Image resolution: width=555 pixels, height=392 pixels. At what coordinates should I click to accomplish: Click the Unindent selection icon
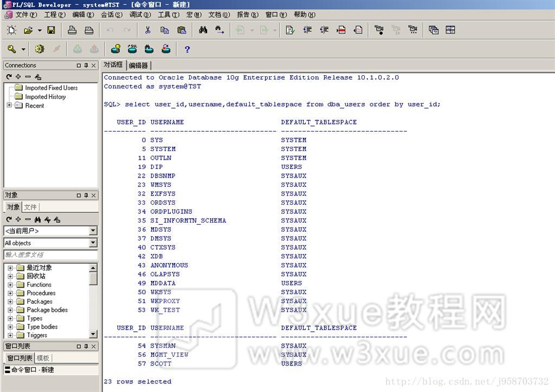[x=324, y=30]
